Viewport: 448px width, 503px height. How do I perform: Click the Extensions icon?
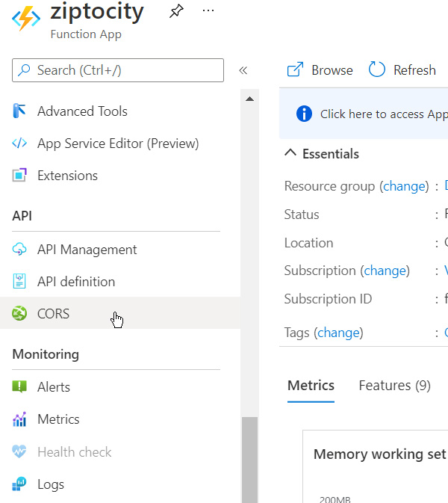pos(19,175)
